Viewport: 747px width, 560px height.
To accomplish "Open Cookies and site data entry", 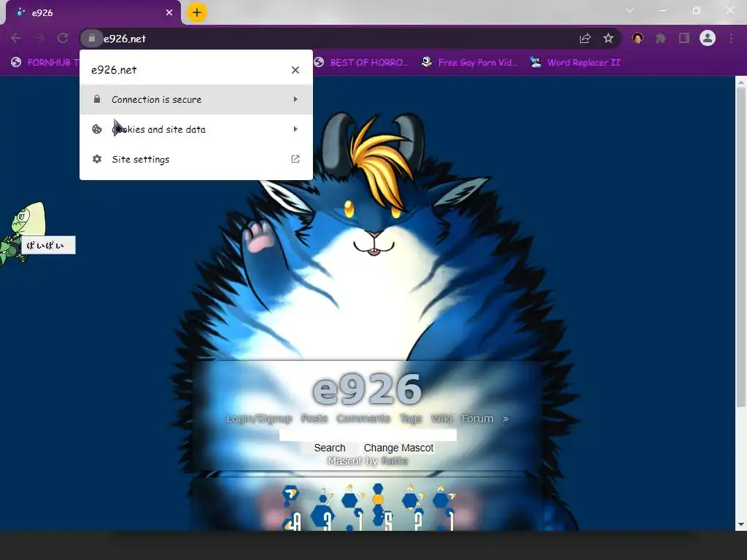I will (x=196, y=129).
